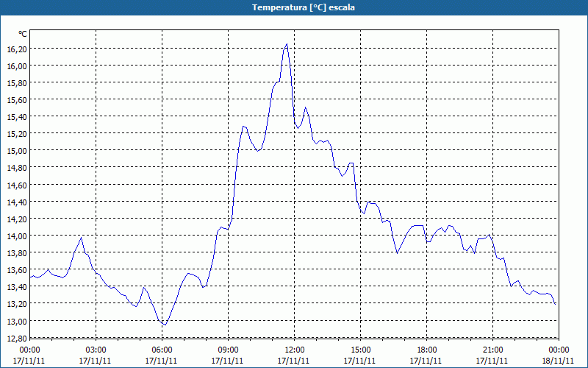Select the 13,80 y-axis label

tap(17, 253)
